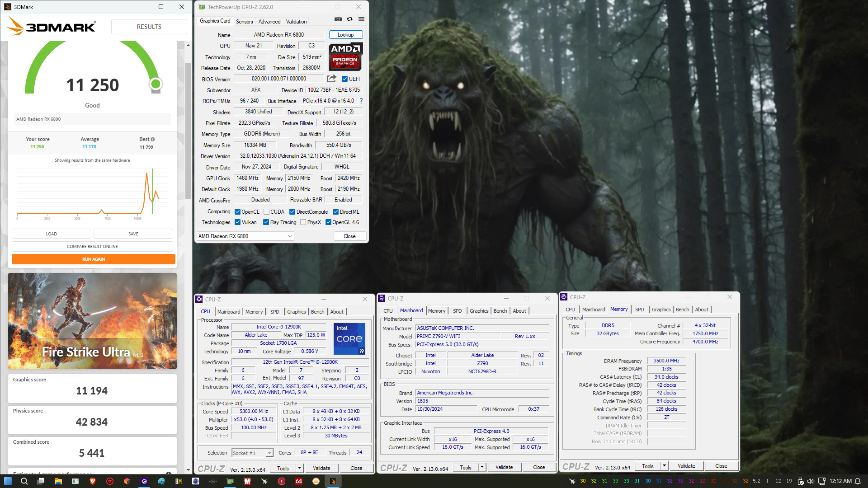This screenshot has height=488, width=868.
Task: Click the 3DMark logo
Action: pyautogui.click(x=51, y=27)
